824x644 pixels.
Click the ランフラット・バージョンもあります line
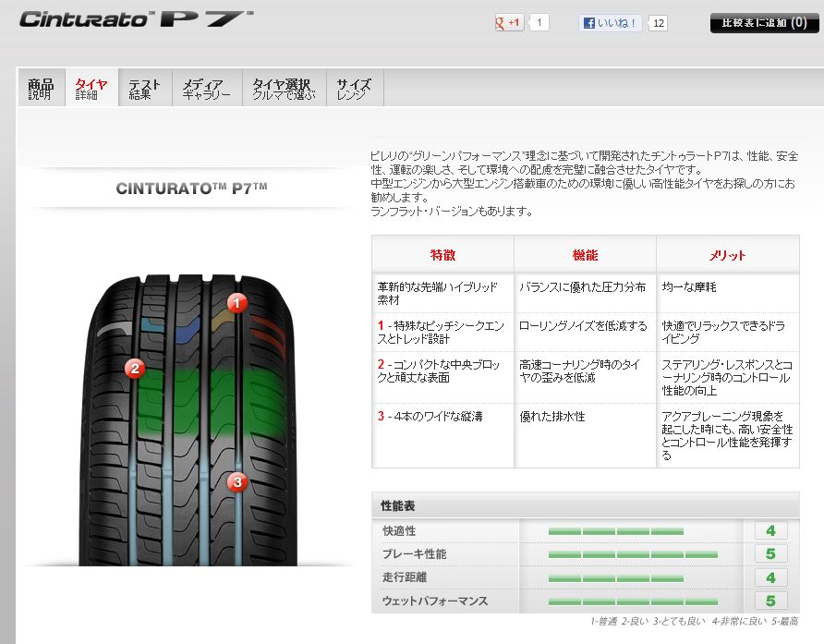point(452,212)
